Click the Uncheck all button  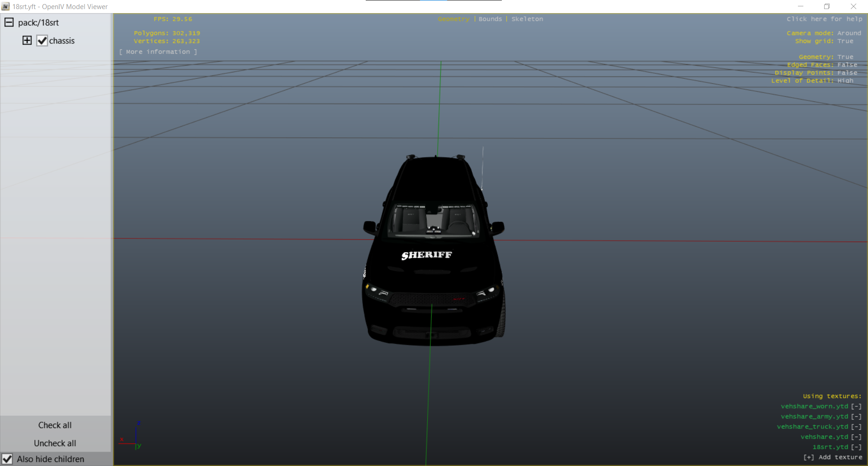(x=55, y=443)
